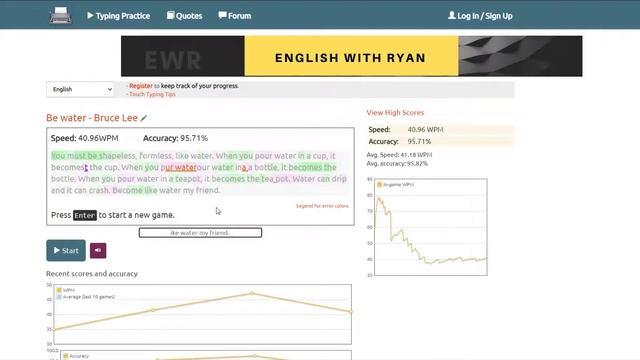Click Log In / Sign Up
Screen dimensions: 640x360
tap(480, 16)
